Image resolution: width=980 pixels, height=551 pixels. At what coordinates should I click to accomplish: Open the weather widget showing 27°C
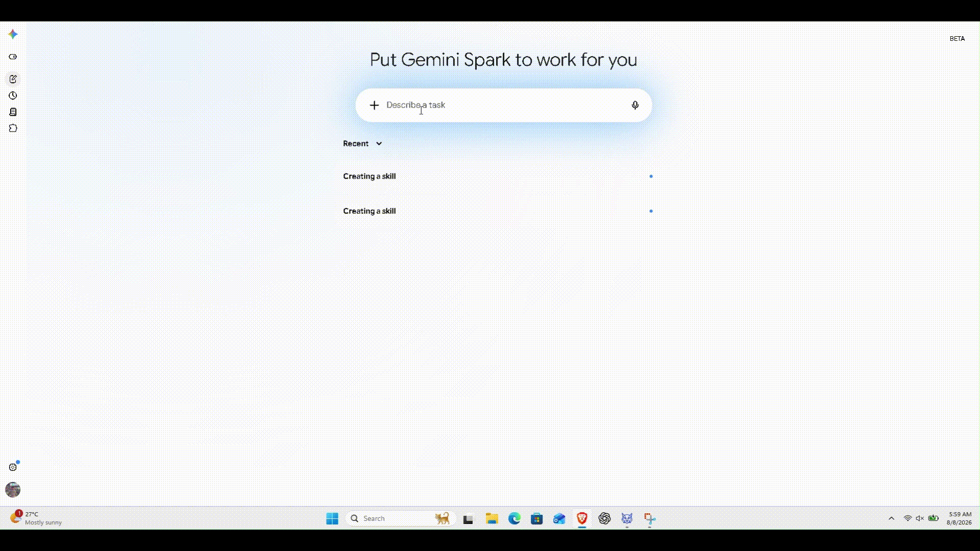[36, 518]
